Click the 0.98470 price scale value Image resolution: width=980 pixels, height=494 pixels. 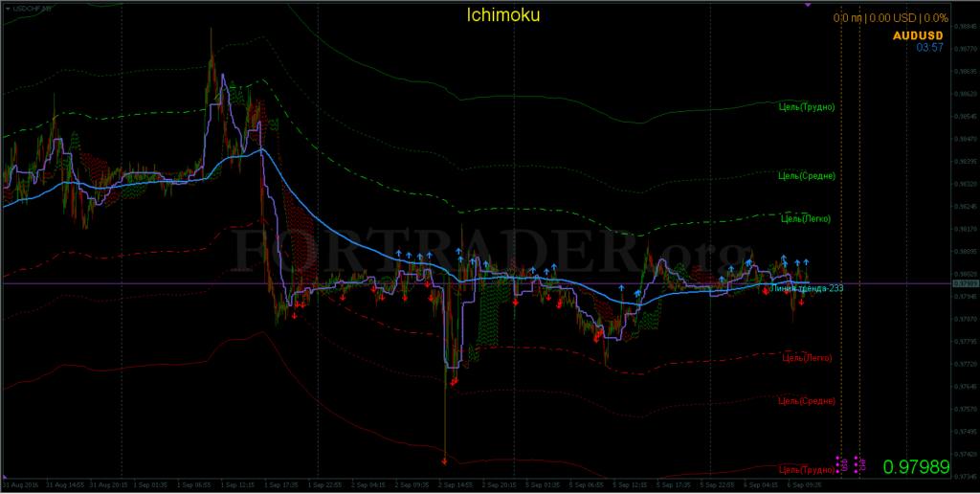click(x=966, y=139)
